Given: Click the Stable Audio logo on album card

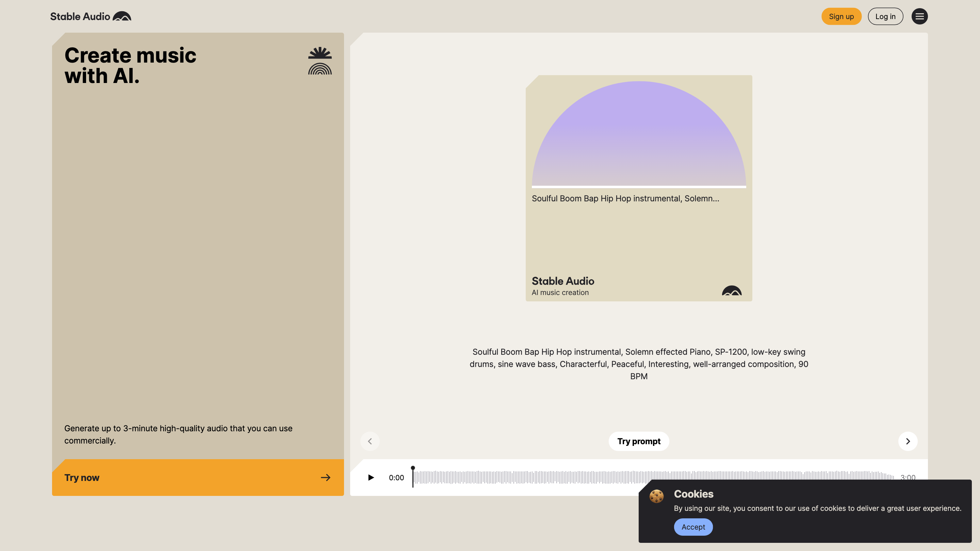Looking at the screenshot, I should pyautogui.click(x=731, y=291).
